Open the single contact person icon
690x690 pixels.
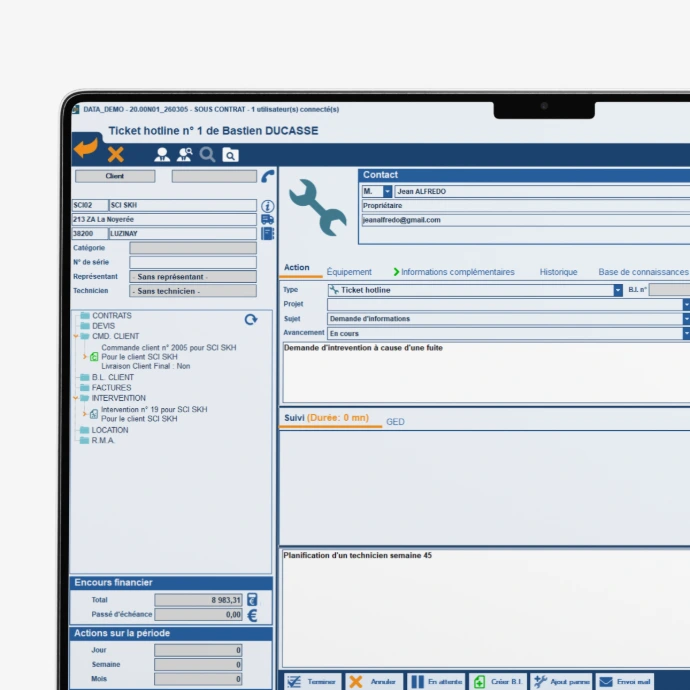tap(162, 154)
